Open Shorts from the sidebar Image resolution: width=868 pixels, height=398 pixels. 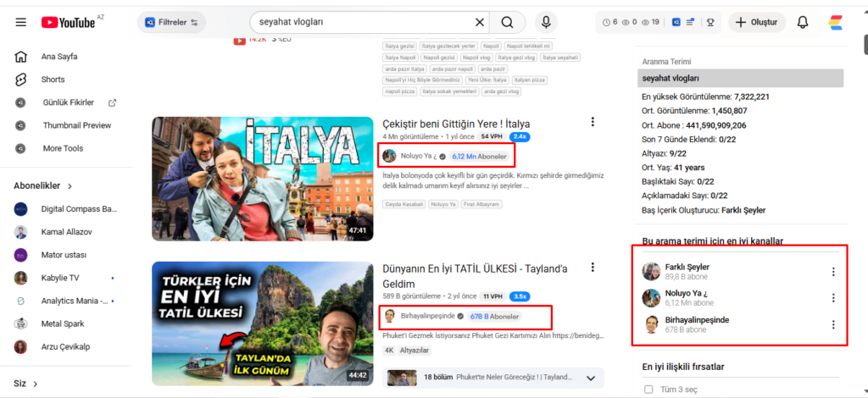click(x=53, y=80)
